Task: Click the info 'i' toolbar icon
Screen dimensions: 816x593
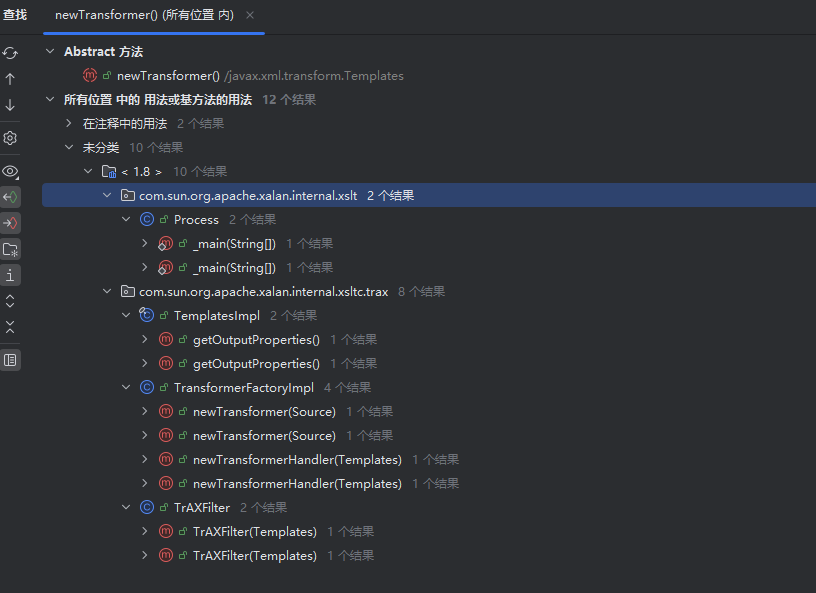Action: click(x=10, y=275)
